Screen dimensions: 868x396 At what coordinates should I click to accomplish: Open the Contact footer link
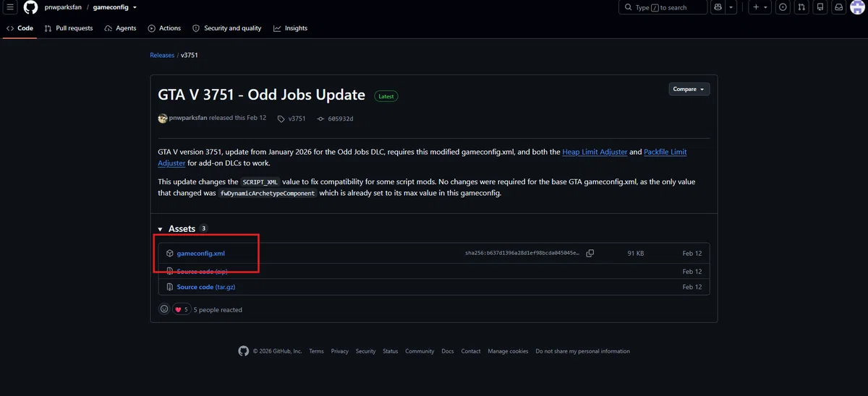click(x=471, y=351)
